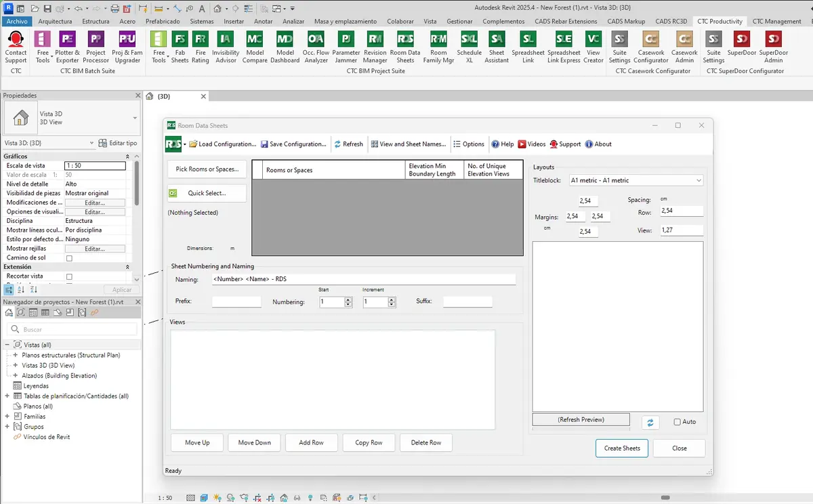Open Spreadsheet Link tool

click(x=528, y=47)
